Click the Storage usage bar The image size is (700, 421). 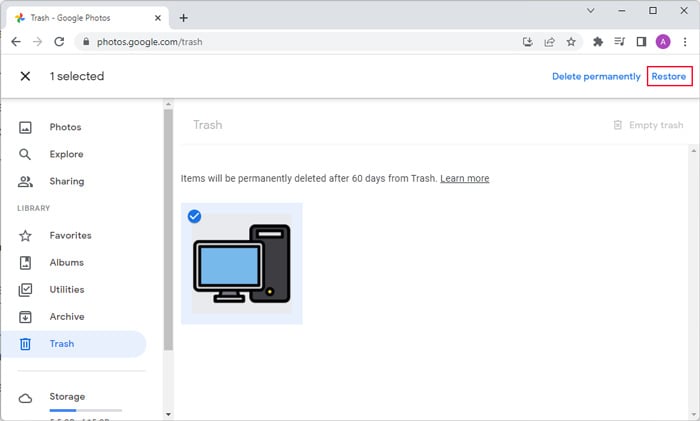click(86, 410)
